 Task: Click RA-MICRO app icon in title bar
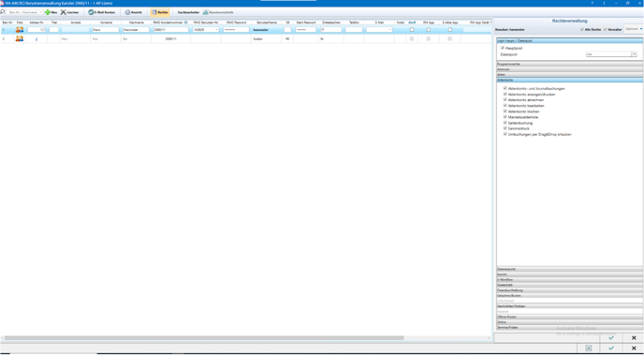[x=3, y=3]
